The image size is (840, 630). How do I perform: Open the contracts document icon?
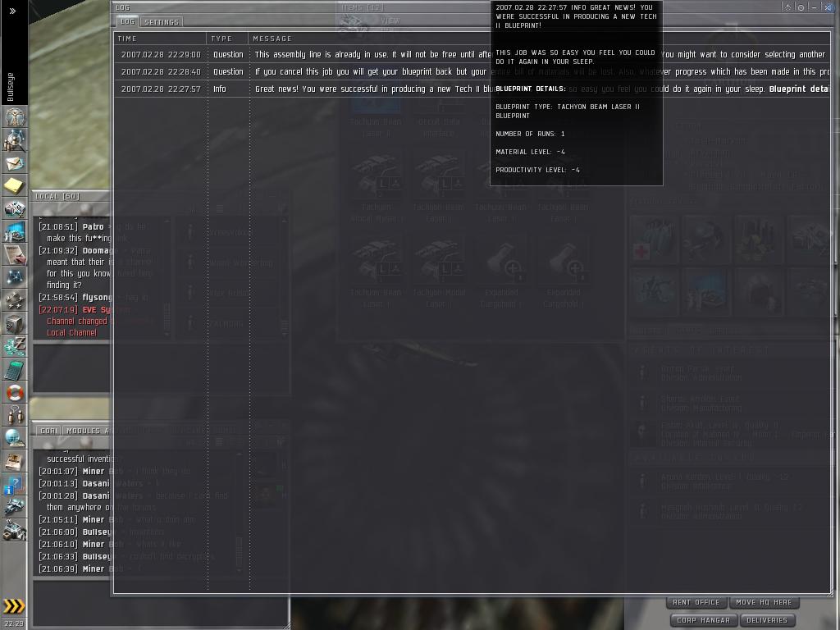pos(15,255)
